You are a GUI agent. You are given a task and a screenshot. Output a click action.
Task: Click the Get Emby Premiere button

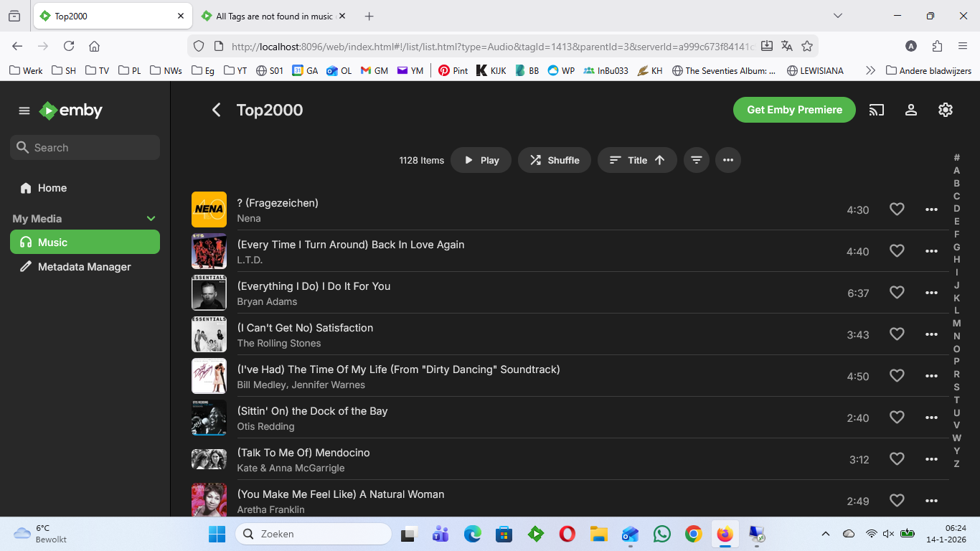point(794,110)
